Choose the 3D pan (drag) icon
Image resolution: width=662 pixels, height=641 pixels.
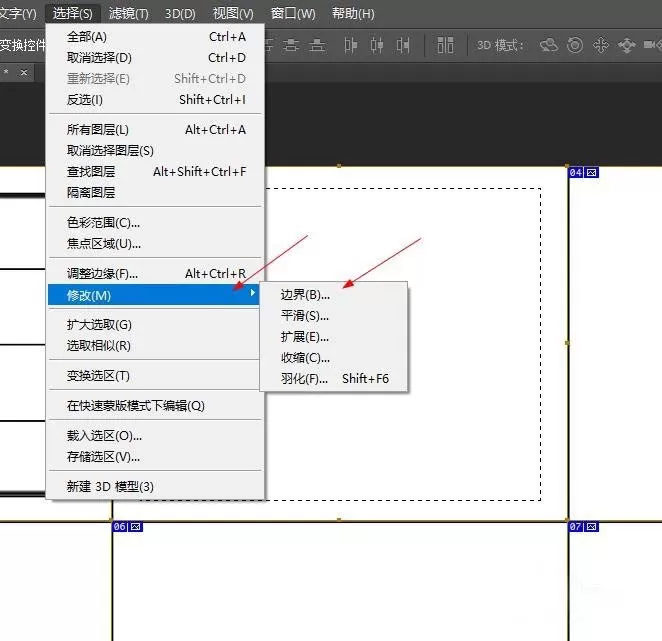point(600,45)
